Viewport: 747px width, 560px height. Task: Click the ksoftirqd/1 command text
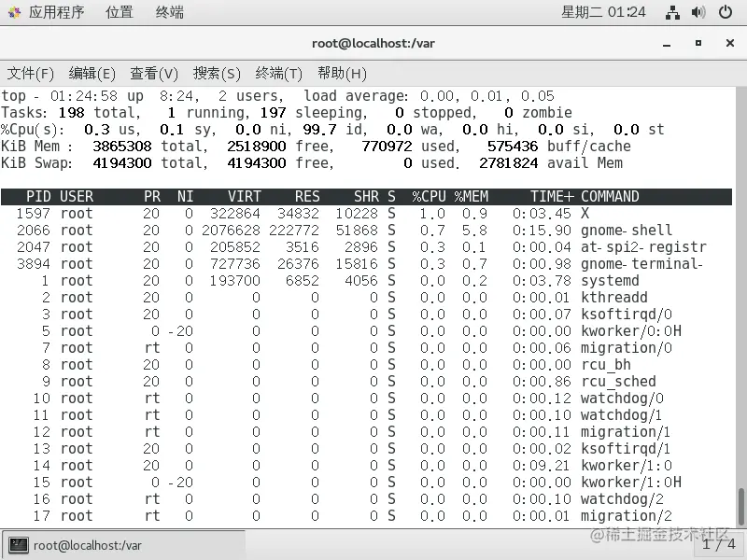coord(626,449)
